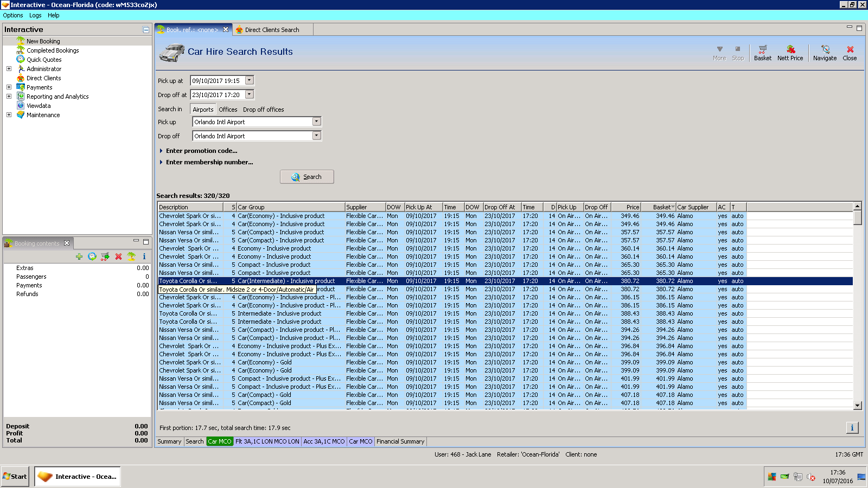868x488 pixels.
Task: Open the Pick up location dropdown
Action: pos(317,122)
